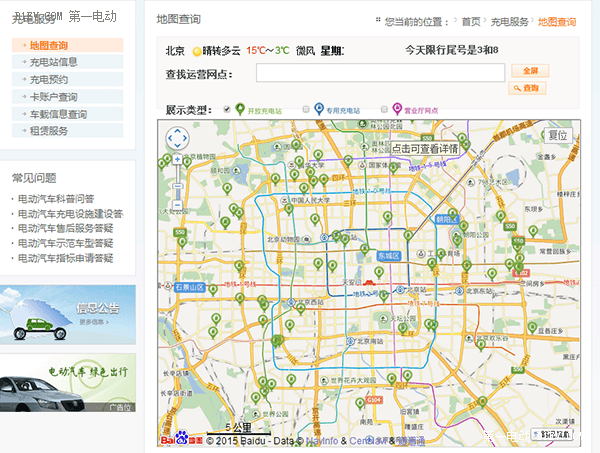Click the blue 专用充电站 legend pin icon
600x453 pixels.
(x=319, y=109)
